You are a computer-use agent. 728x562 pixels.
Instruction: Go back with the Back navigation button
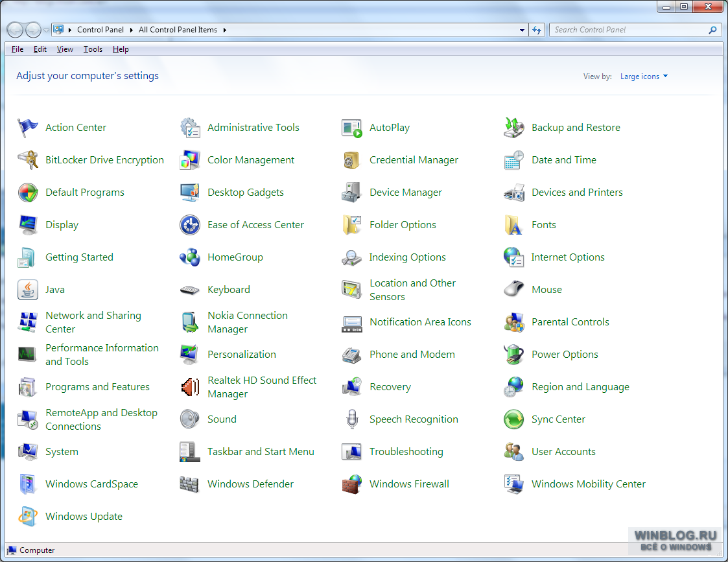click(x=15, y=30)
